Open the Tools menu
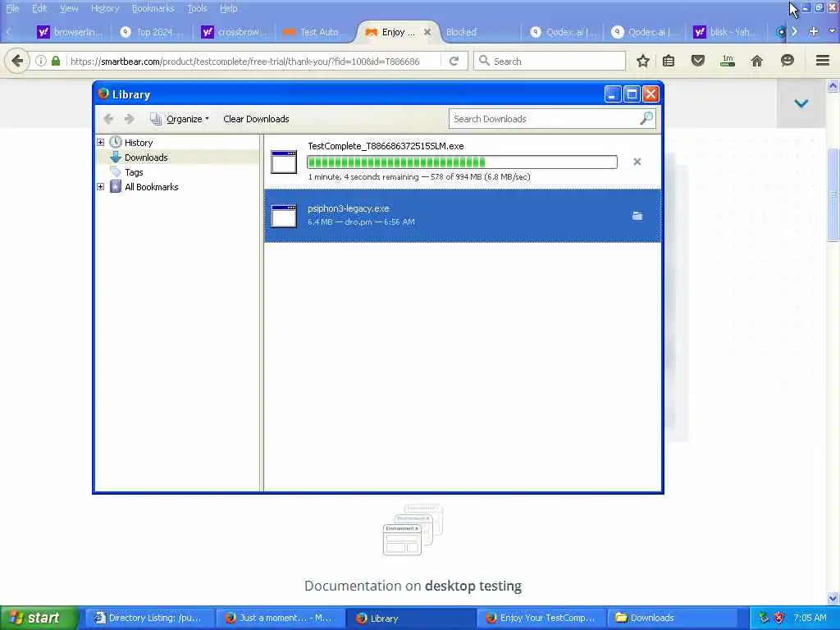 [197, 8]
